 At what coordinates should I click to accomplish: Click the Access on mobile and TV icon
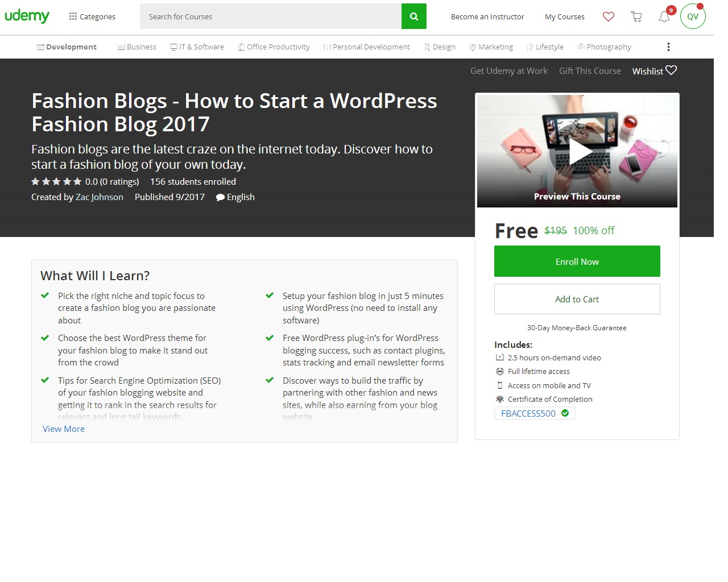click(500, 385)
